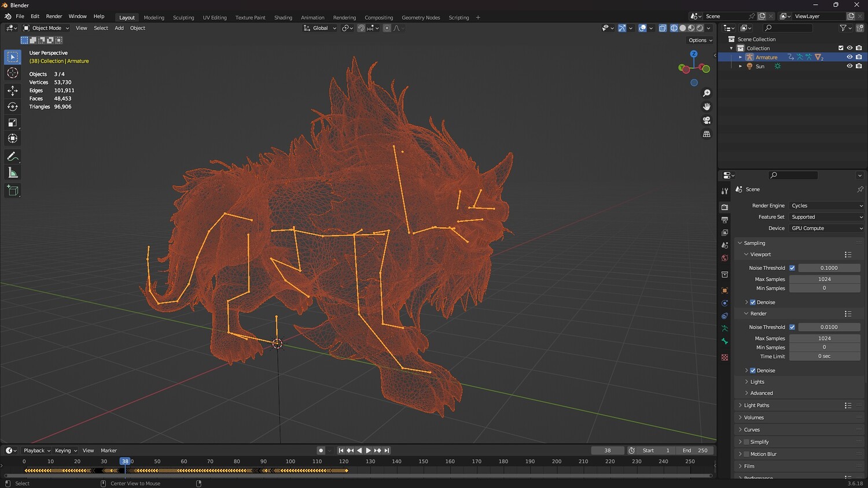
Task: Click the Render Time Limit slider field
Action: coord(825,356)
